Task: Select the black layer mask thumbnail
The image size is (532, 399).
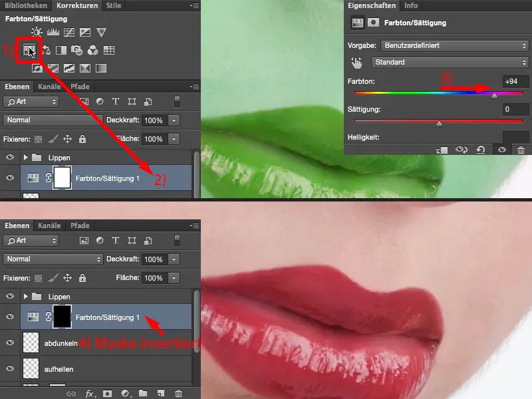Action: 62,317
